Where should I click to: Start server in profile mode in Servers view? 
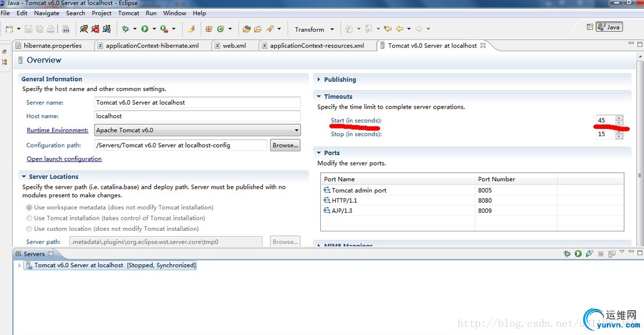(x=590, y=254)
